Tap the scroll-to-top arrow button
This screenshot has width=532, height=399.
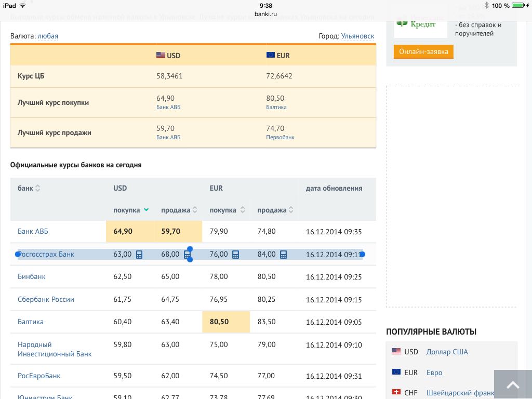[x=513, y=384]
